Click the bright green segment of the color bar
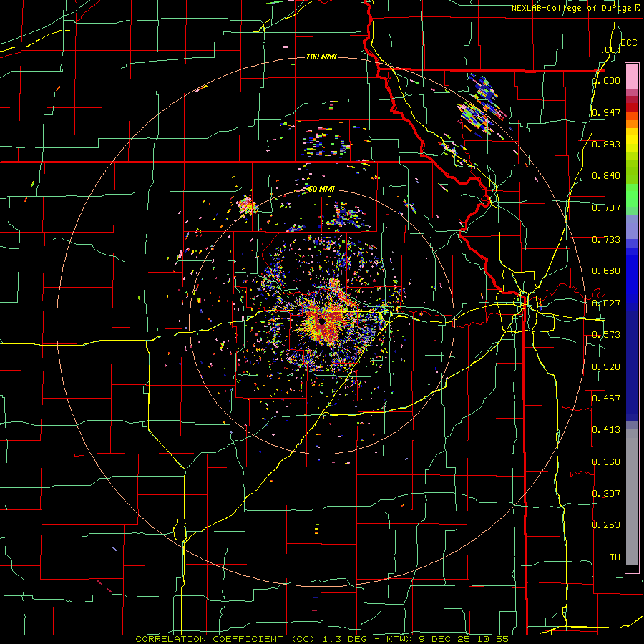Viewport: 644px width, 644px height. (x=632, y=195)
